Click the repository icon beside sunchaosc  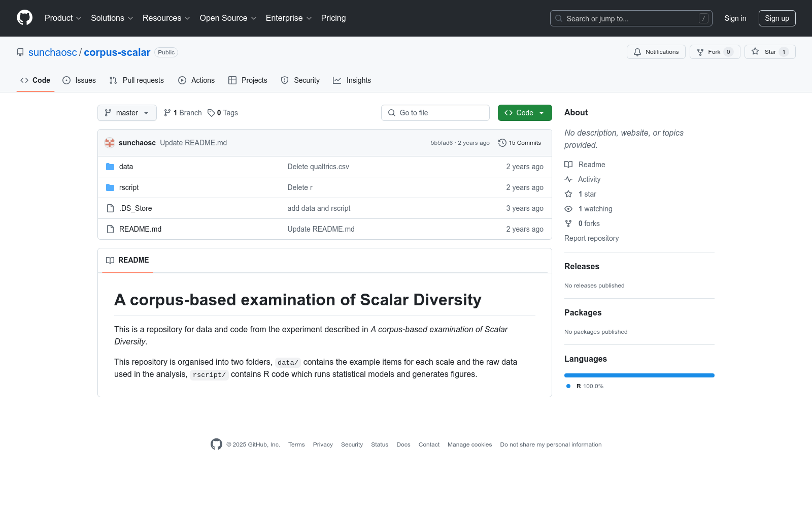20,52
